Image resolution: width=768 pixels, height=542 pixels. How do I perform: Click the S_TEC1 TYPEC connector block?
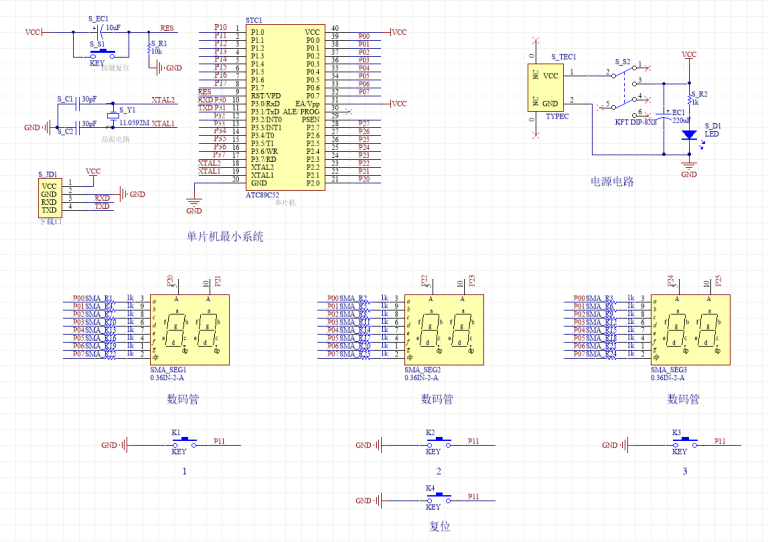(548, 89)
